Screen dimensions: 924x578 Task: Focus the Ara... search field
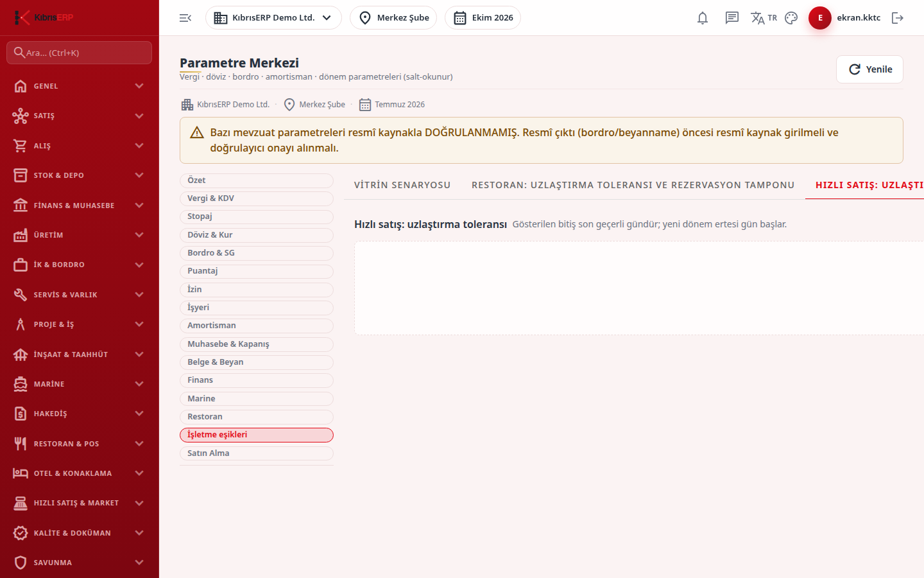pos(80,53)
